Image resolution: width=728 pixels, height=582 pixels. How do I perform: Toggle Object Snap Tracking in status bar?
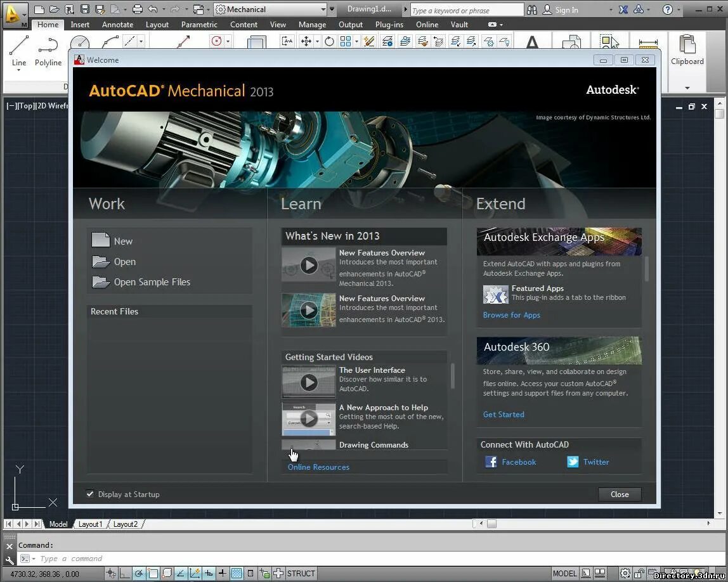coord(181,574)
